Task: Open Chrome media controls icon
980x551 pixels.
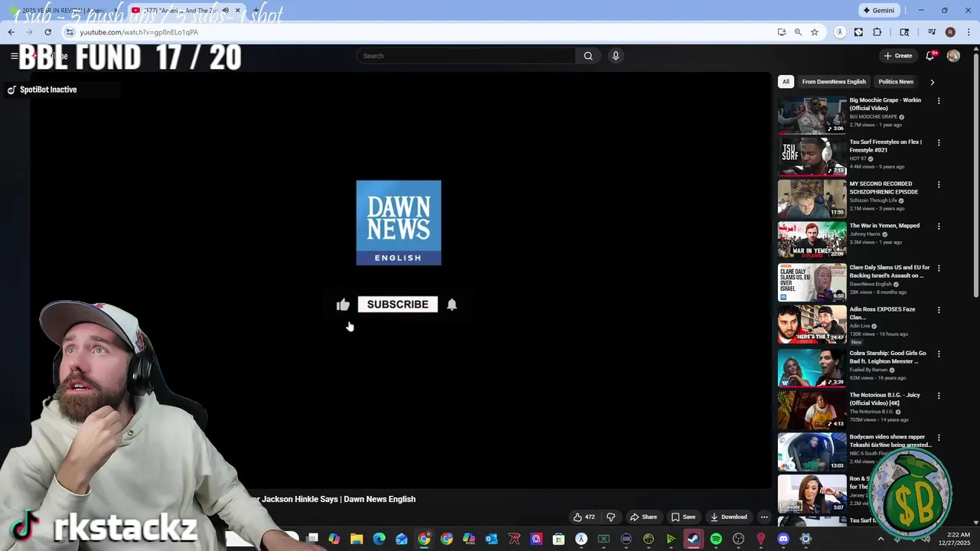Action: 932,32
